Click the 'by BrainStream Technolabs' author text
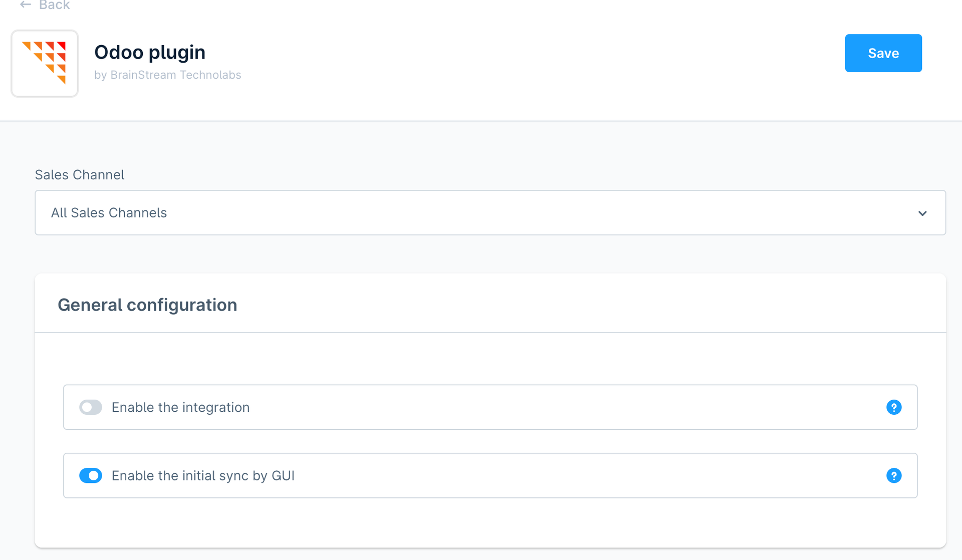 pos(167,75)
